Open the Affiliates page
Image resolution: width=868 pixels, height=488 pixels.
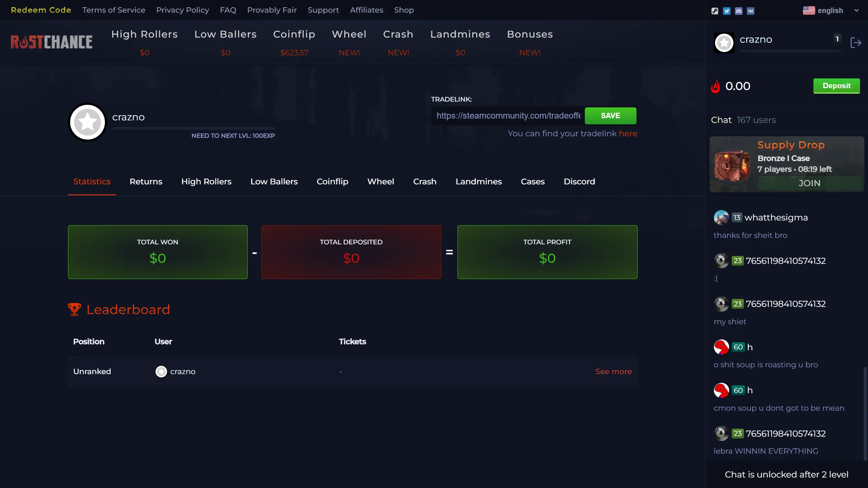(x=366, y=10)
